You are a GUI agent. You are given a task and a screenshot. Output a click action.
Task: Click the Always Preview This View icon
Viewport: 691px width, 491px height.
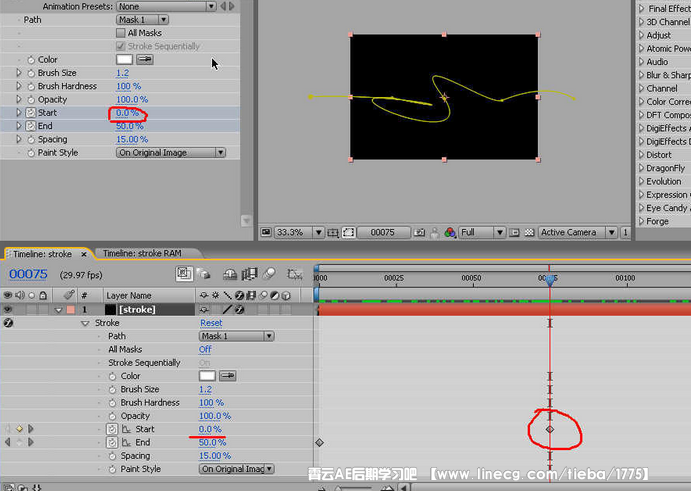pos(266,232)
